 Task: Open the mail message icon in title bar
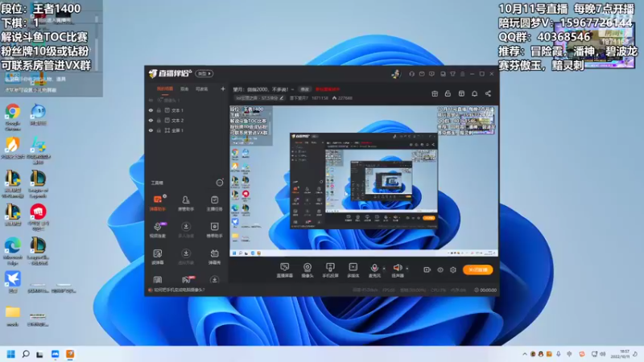tap(422, 74)
